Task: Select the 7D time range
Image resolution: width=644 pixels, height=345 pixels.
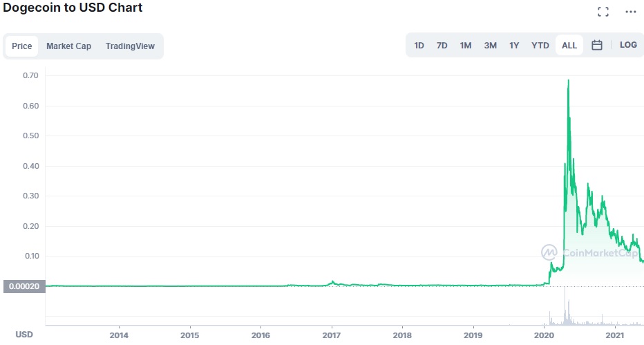Action: [442, 46]
